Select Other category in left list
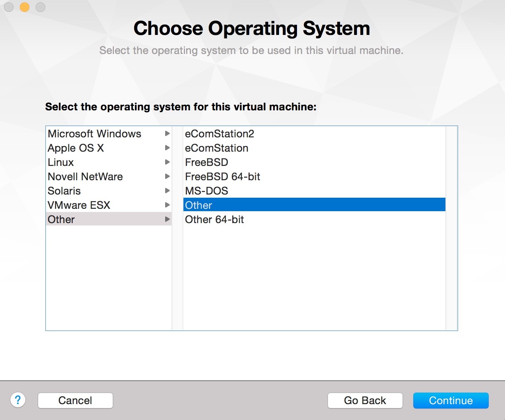505x420 pixels. click(x=109, y=220)
